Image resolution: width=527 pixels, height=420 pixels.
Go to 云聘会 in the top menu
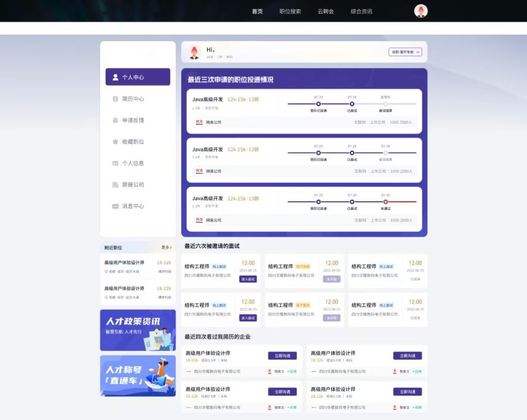[x=325, y=11]
